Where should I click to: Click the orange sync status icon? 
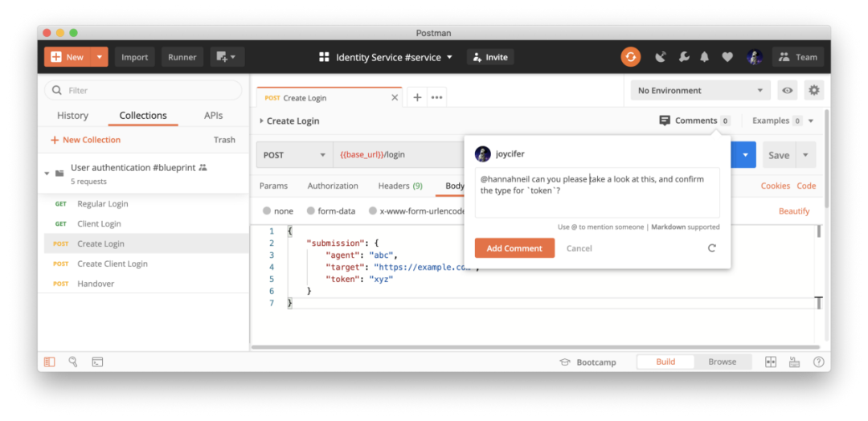pyautogui.click(x=630, y=57)
